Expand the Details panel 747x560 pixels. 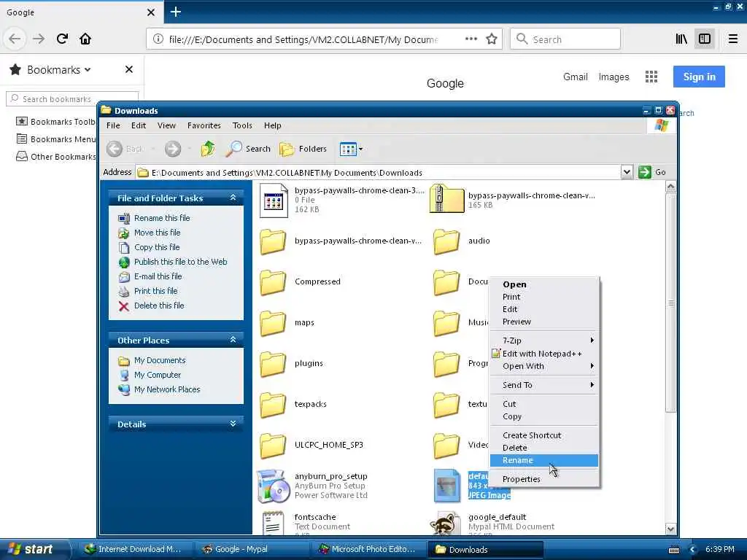(233, 424)
